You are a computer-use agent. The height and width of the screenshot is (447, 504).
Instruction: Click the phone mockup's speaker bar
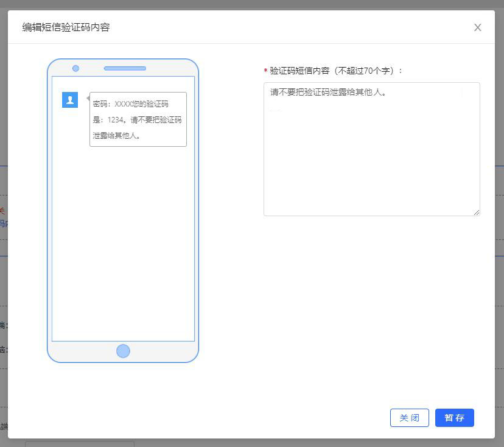tap(125, 68)
